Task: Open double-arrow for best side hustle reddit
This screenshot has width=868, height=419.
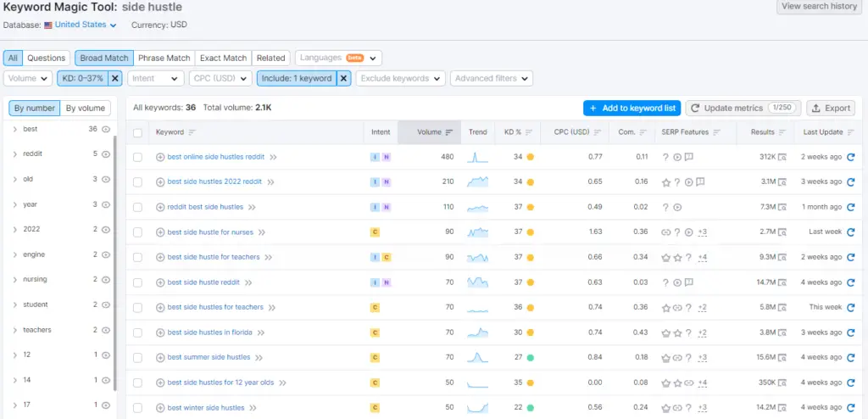Action: pos(248,282)
